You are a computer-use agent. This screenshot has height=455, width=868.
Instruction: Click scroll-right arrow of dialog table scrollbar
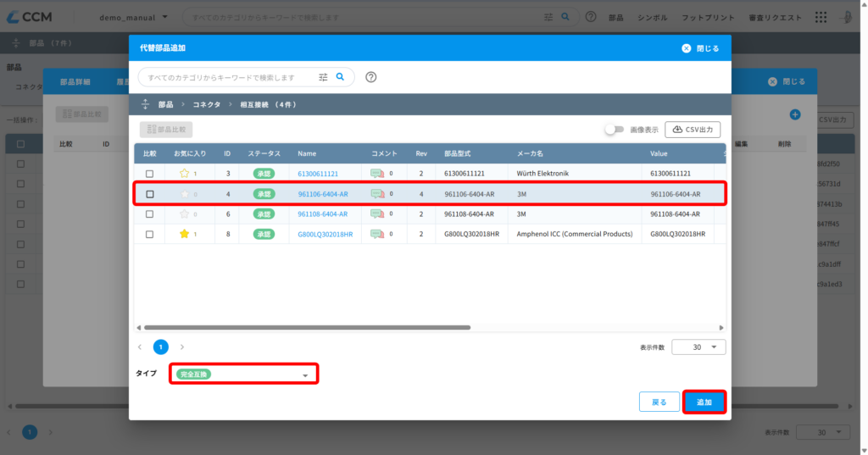(721, 328)
